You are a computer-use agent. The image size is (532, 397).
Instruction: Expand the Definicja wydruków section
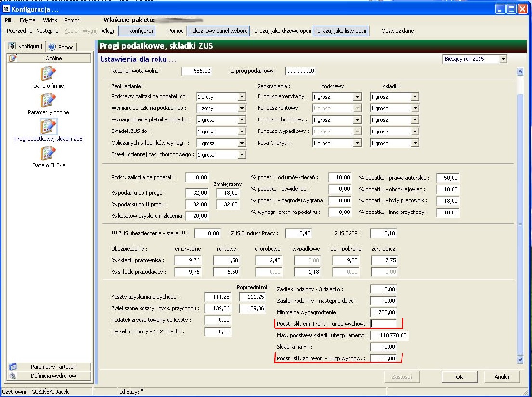[x=49, y=376]
